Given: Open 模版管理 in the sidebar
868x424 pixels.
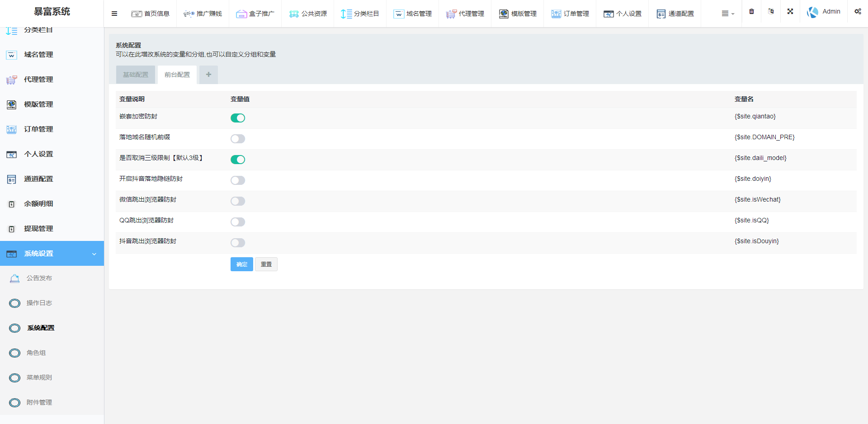Looking at the screenshot, I should pyautogui.click(x=52, y=104).
